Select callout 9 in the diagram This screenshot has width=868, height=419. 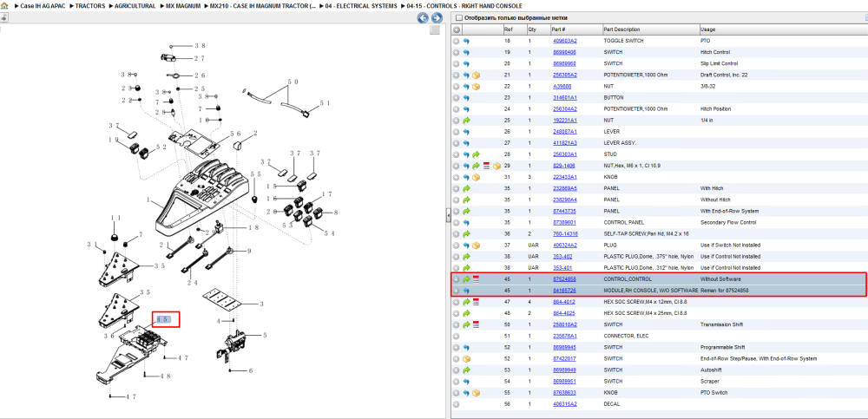coord(249,251)
